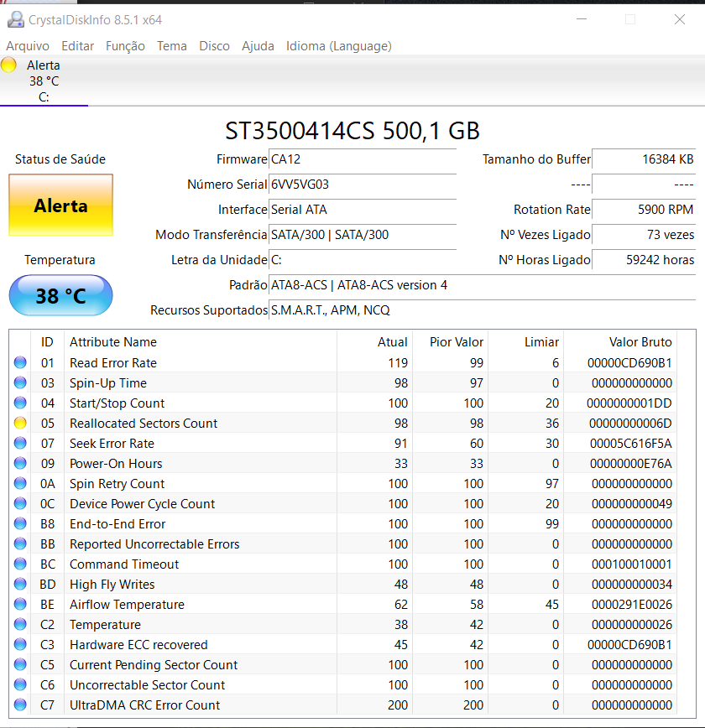Select the Reallocated Sectors Count row name
This screenshot has height=728, width=705.
point(144,424)
